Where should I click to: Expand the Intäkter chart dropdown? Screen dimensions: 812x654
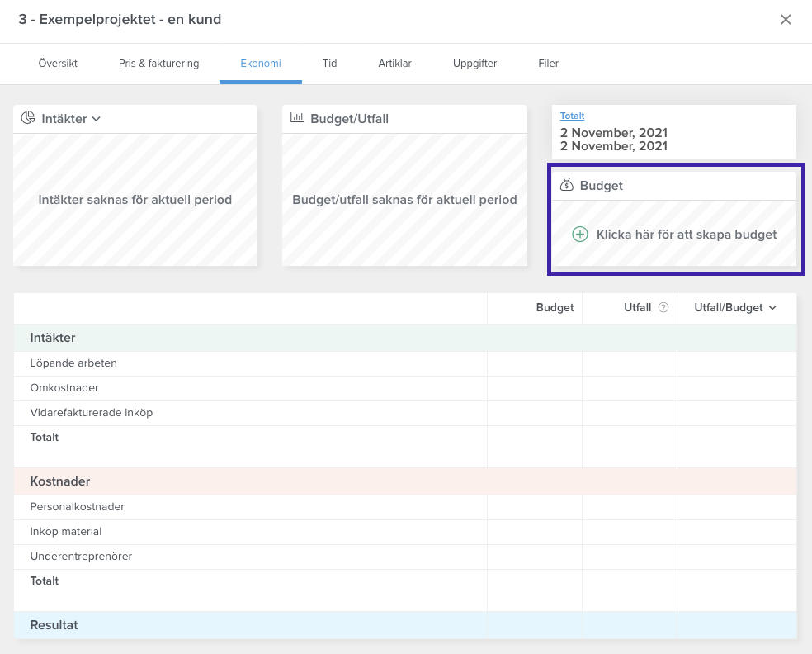point(97,119)
